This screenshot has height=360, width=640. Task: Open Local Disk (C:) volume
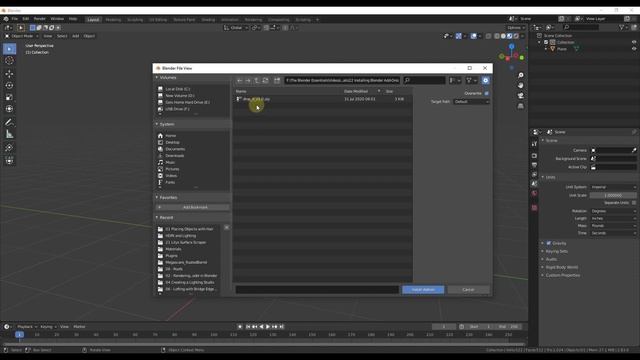pos(177,89)
